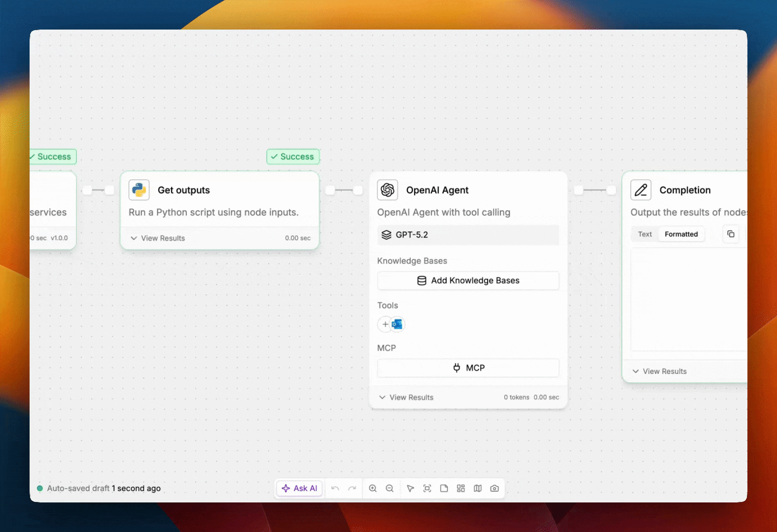
Task: Open the GPT-5.2 model selector
Action: [468, 235]
